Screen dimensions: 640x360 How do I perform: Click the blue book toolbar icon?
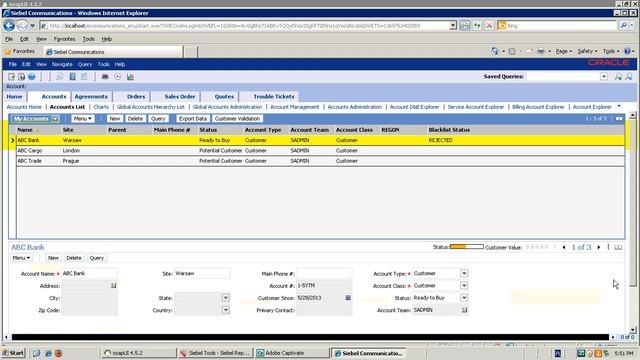72,77
